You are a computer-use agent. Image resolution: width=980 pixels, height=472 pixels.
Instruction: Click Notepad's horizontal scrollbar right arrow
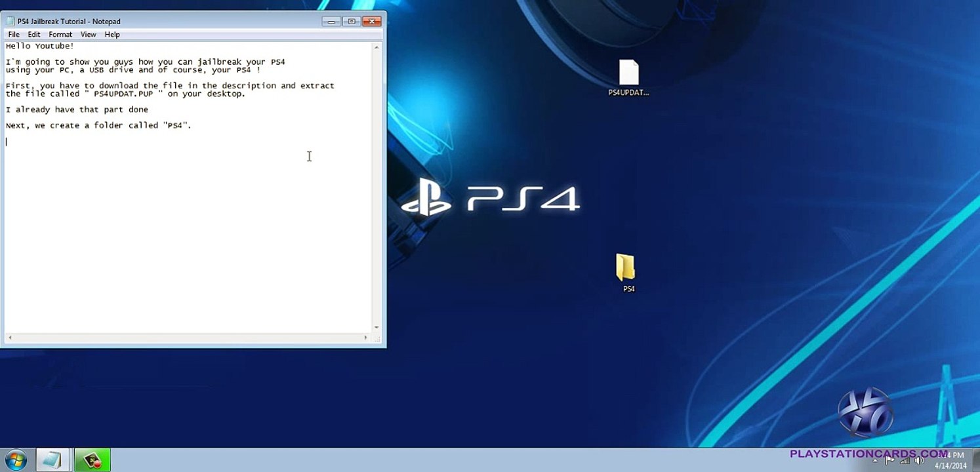[365, 338]
